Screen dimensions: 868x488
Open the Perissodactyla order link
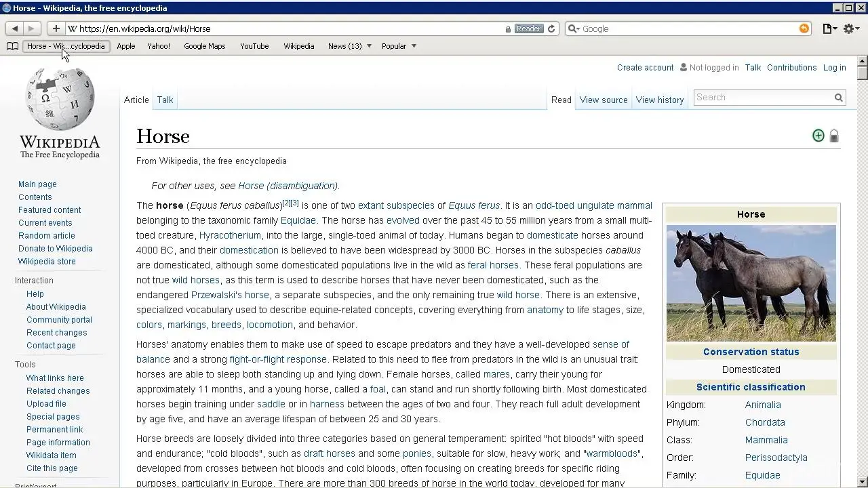click(776, 457)
